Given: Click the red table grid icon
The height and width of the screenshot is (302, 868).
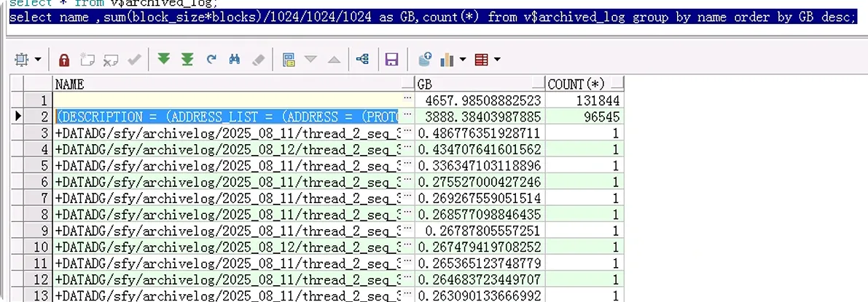Looking at the screenshot, I should pyautogui.click(x=482, y=59).
